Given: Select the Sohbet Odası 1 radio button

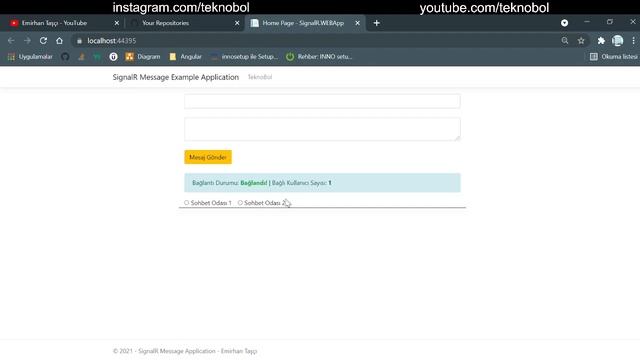Looking at the screenshot, I should (187, 203).
